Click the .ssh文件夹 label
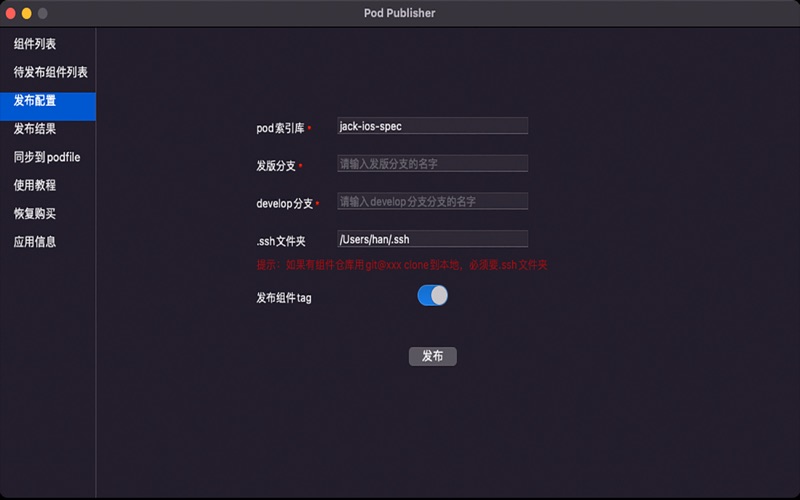The height and width of the screenshot is (500, 800). click(x=281, y=241)
